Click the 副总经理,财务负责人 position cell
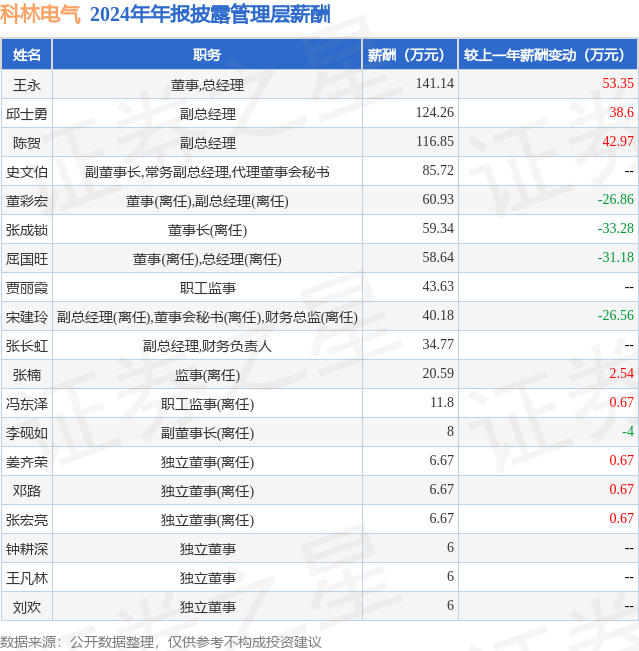639x651 pixels. pyautogui.click(x=207, y=346)
